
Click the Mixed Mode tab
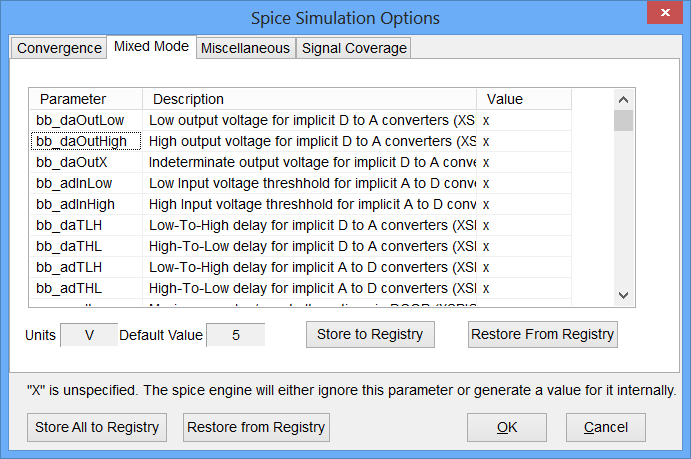coord(151,47)
